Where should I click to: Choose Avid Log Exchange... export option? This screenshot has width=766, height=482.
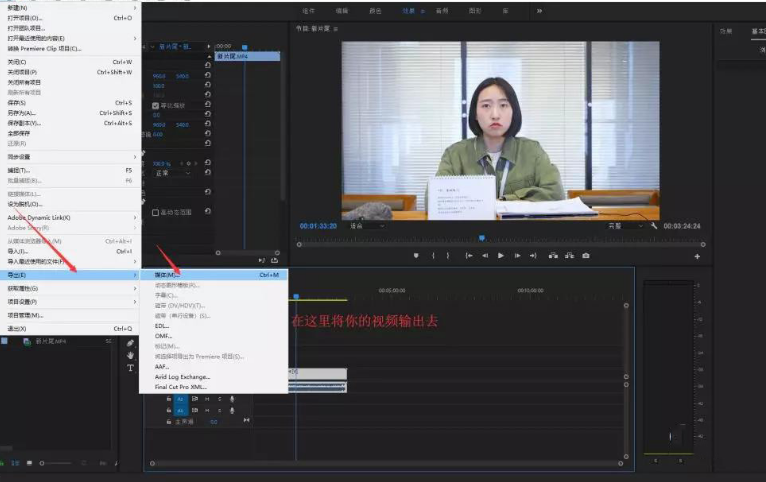pyautogui.click(x=214, y=377)
